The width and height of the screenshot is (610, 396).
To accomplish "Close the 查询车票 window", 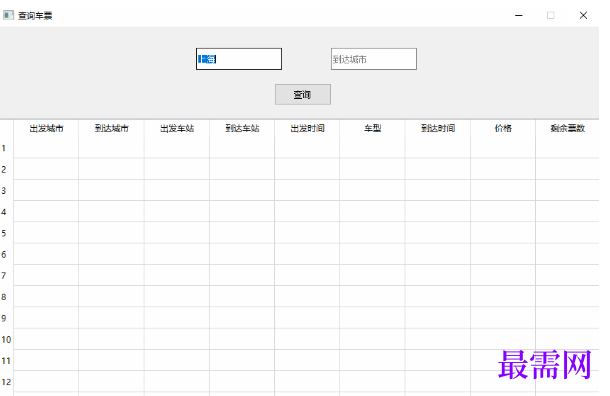I will click(583, 16).
